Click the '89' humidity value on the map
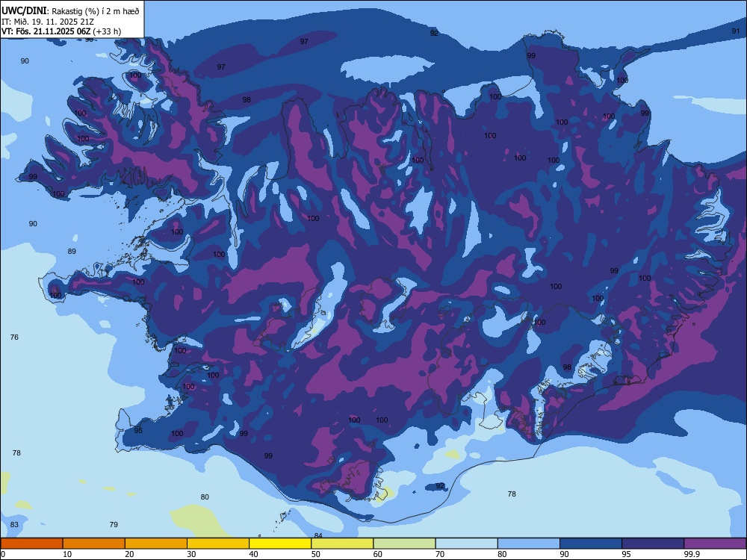 (x=72, y=252)
